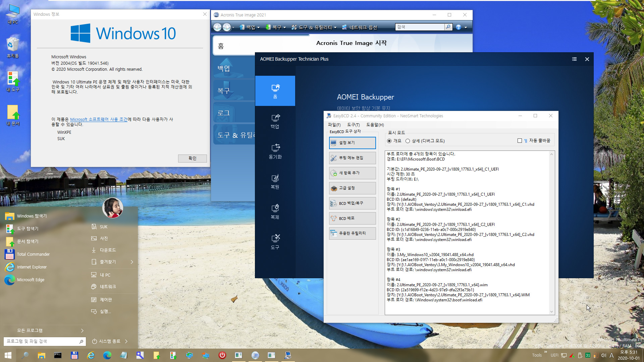Click EasyBCD 유용한 유틸리티 button
Image resolution: width=644 pixels, height=362 pixels.
[352, 233]
